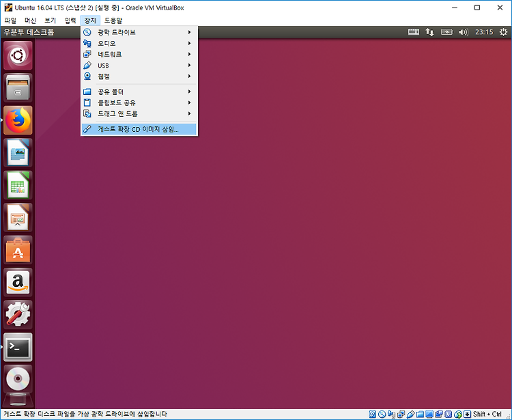Open LibreOffice Impress from the launcher
This screenshot has height=420, width=512.
click(x=18, y=217)
